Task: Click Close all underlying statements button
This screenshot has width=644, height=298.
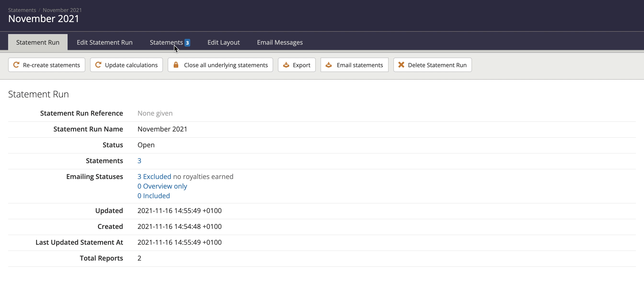Action: click(x=220, y=65)
